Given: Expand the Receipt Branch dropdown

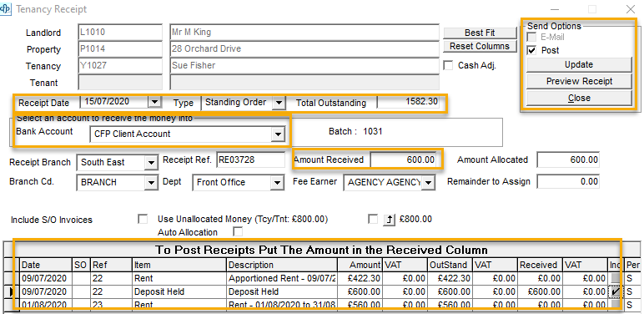Looking at the screenshot, I should 151,163.
